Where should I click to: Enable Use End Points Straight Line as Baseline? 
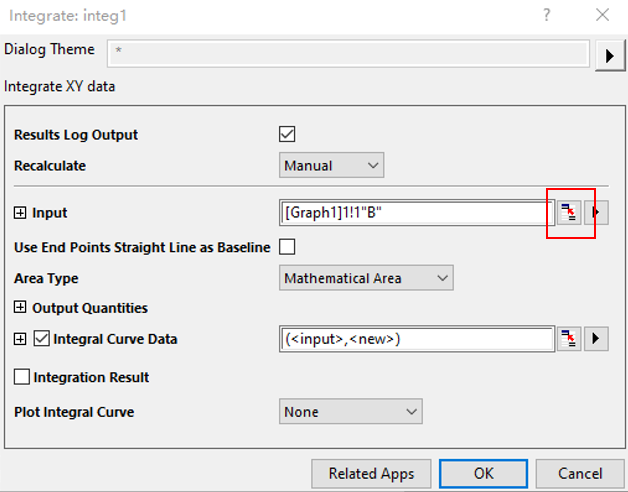(x=288, y=246)
